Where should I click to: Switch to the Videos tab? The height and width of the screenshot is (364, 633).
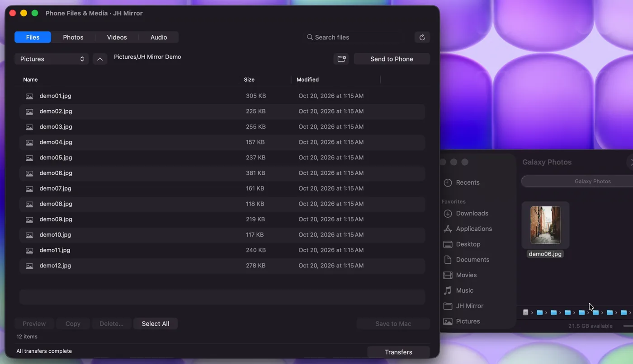pos(117,37)
